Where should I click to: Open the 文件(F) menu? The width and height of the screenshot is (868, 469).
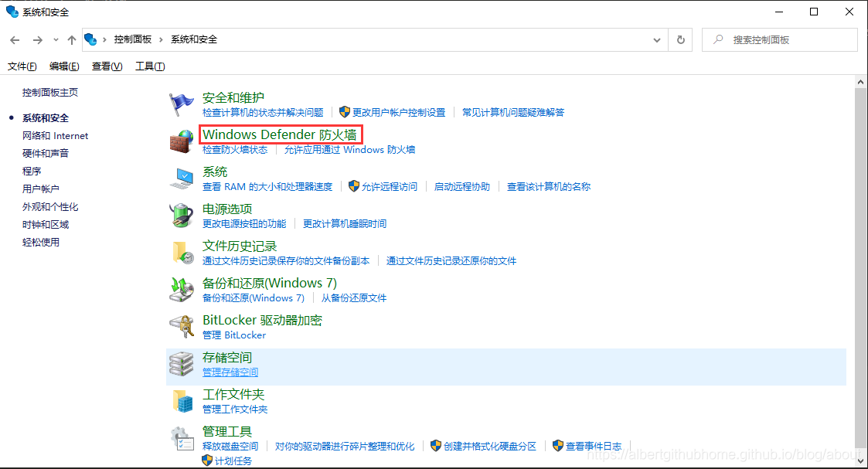22,66
